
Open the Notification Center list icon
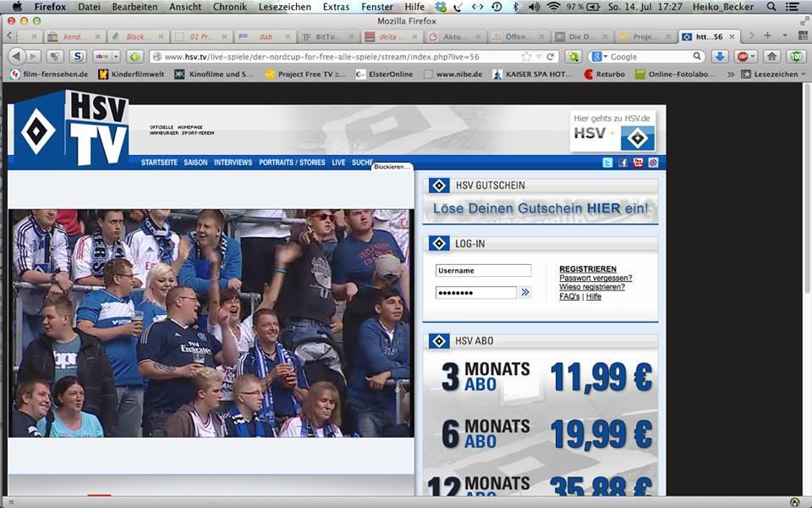[x=792, y=7]
